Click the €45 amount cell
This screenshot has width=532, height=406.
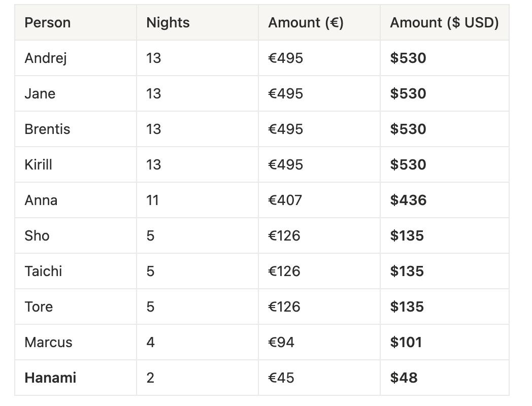point(281,378)
